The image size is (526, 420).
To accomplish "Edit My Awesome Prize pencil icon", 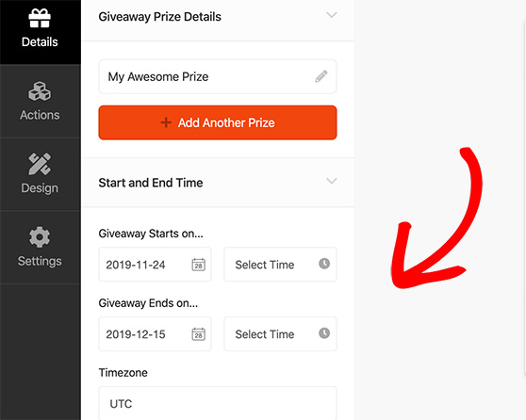I will (321, 76).
